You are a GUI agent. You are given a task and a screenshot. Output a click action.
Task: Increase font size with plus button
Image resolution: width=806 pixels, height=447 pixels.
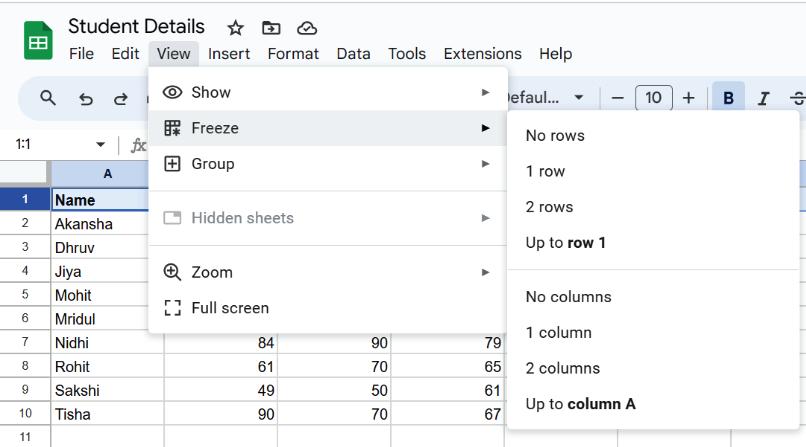tap(688, 98)
